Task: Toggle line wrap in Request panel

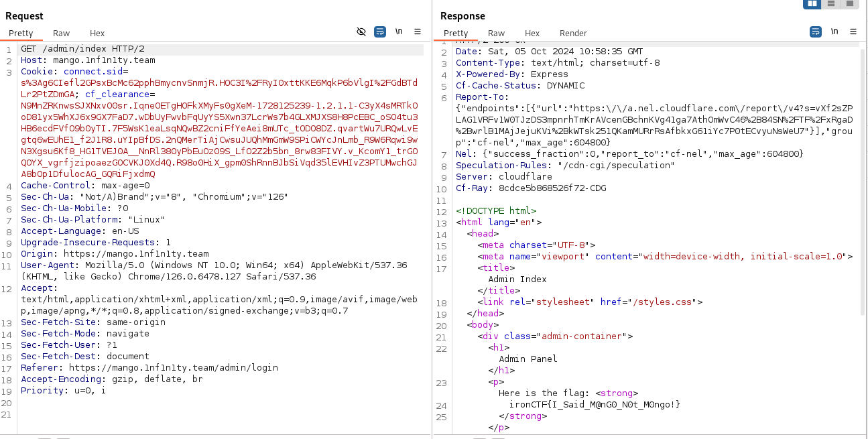Action: tap(380, 32)
